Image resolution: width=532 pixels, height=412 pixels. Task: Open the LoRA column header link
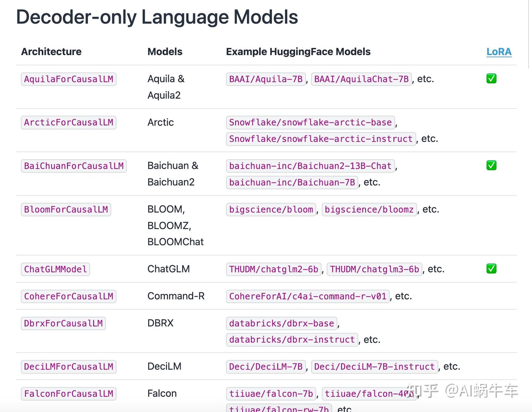tap(499, 52)
